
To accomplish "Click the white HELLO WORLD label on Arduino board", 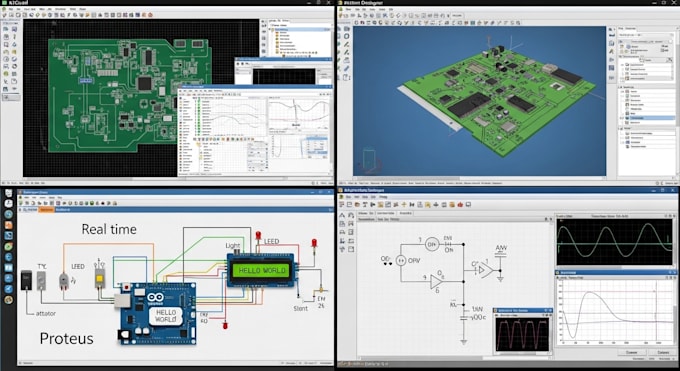I will coord(166,316).
